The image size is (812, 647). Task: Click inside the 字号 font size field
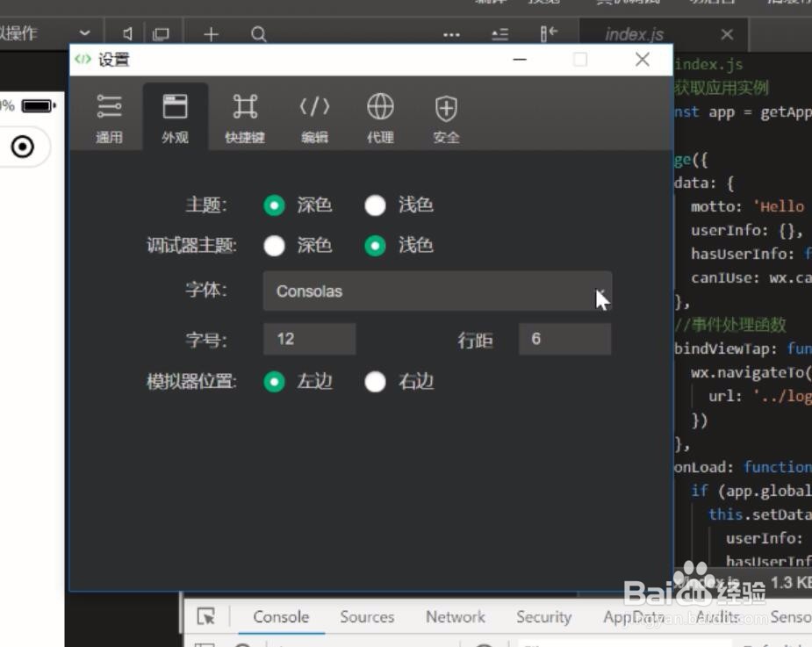pos(309,338)
